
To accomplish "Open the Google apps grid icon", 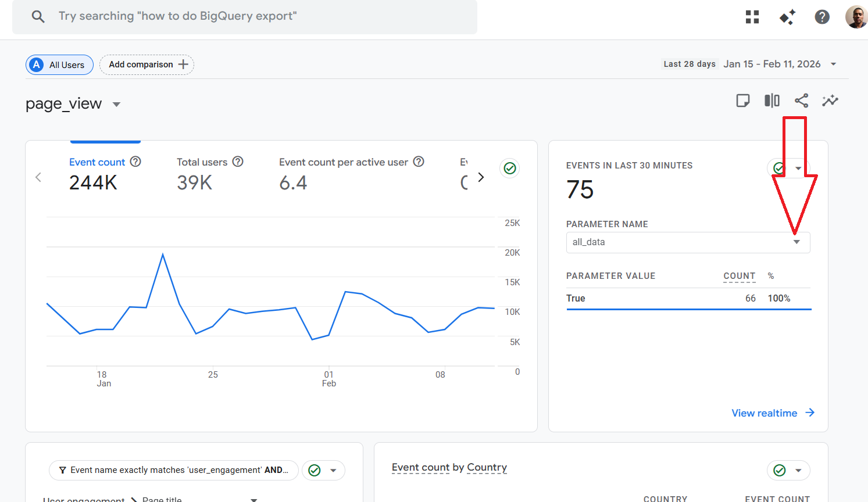I will pyautogui.click(x=752, y=17).
